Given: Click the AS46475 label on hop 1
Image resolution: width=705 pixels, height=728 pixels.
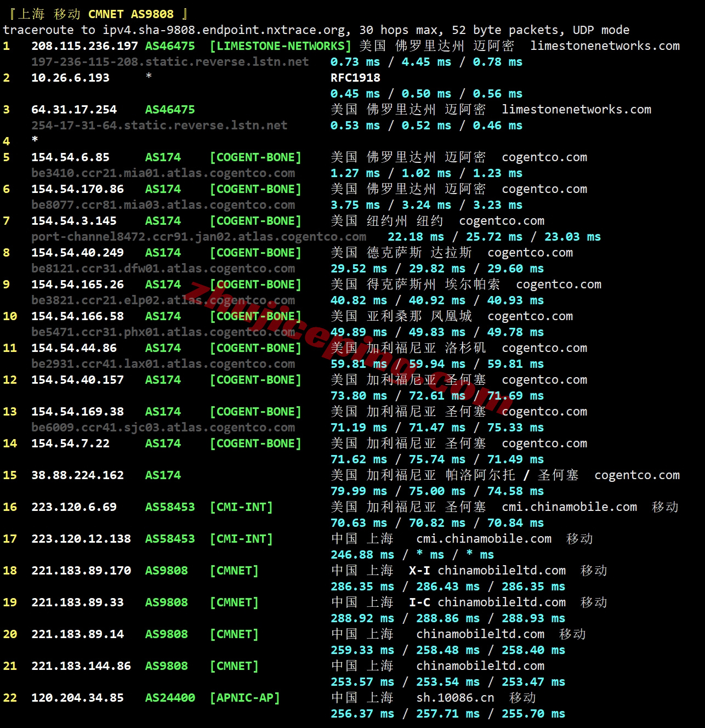Looking at the screenshot, I should [x=170, y=46].
